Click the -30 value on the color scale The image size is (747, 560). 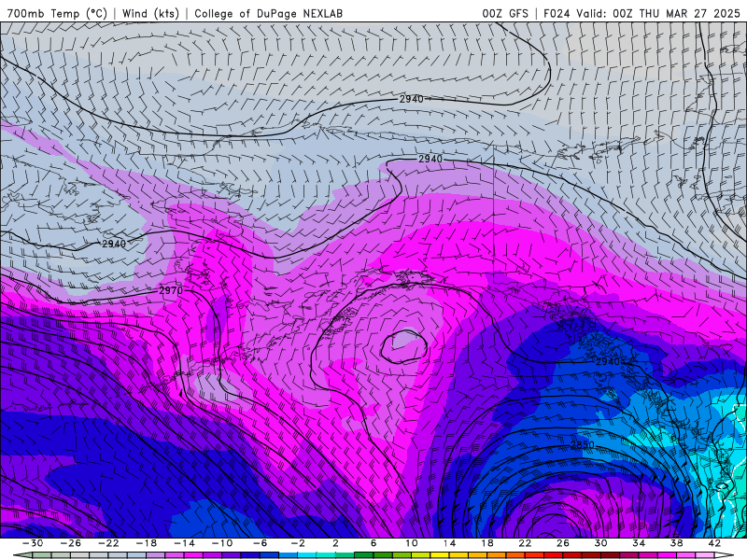pyautogui.click(x=33, y=543)
